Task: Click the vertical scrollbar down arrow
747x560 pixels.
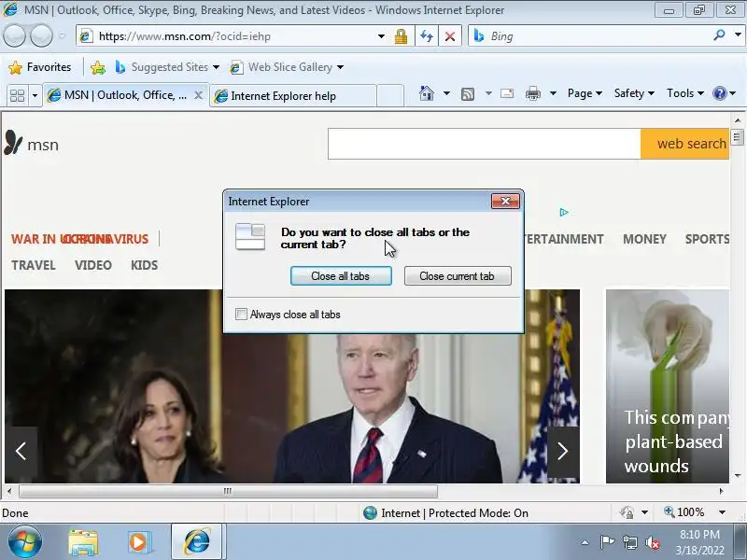Action: [738, 476]
